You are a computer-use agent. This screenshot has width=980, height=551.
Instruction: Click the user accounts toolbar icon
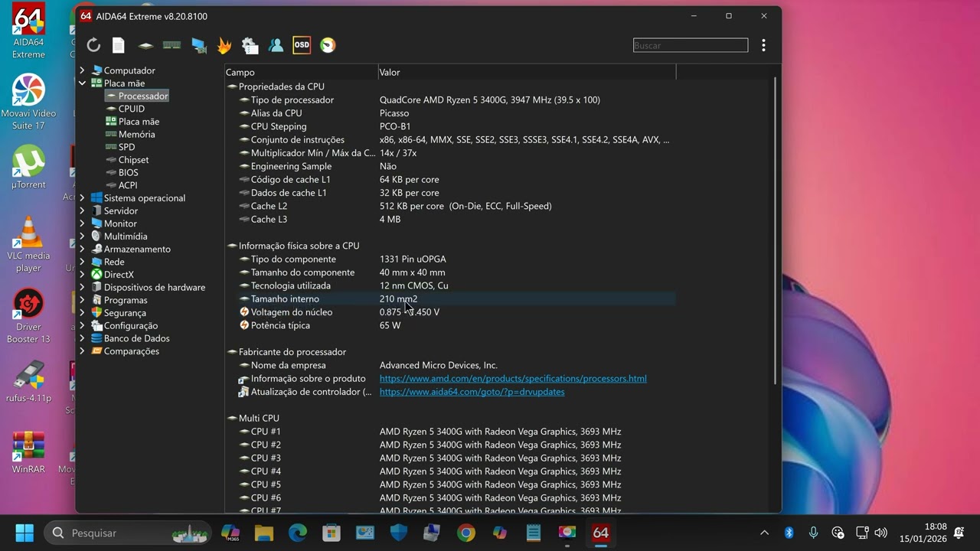(276, 45)
